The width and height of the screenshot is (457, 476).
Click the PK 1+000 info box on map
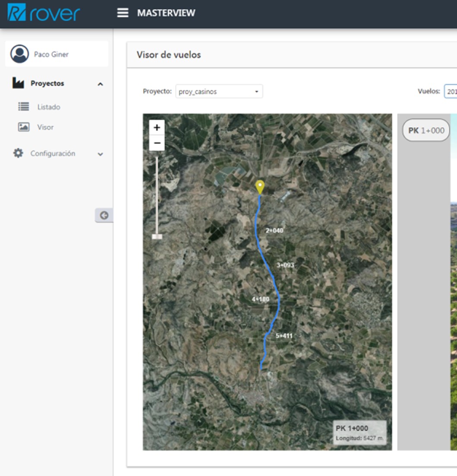[x=360, y=432]
